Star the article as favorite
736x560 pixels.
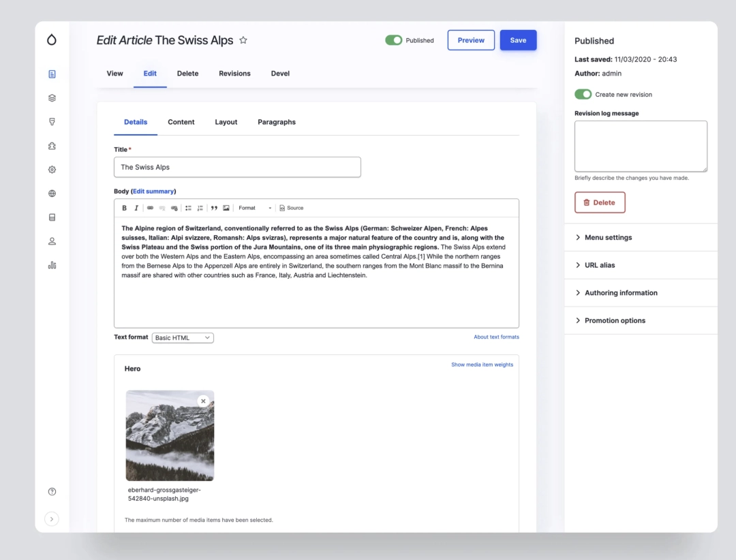[x=243, y=40]
